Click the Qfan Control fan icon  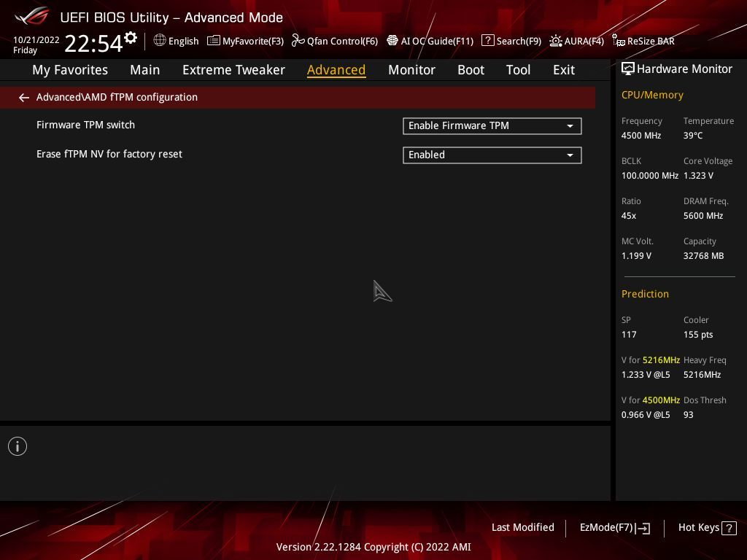(298, 41)
